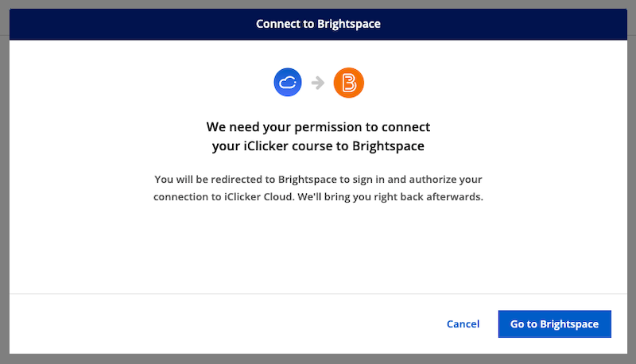Click the "your iClicker course to Brightspace" line

318,145
